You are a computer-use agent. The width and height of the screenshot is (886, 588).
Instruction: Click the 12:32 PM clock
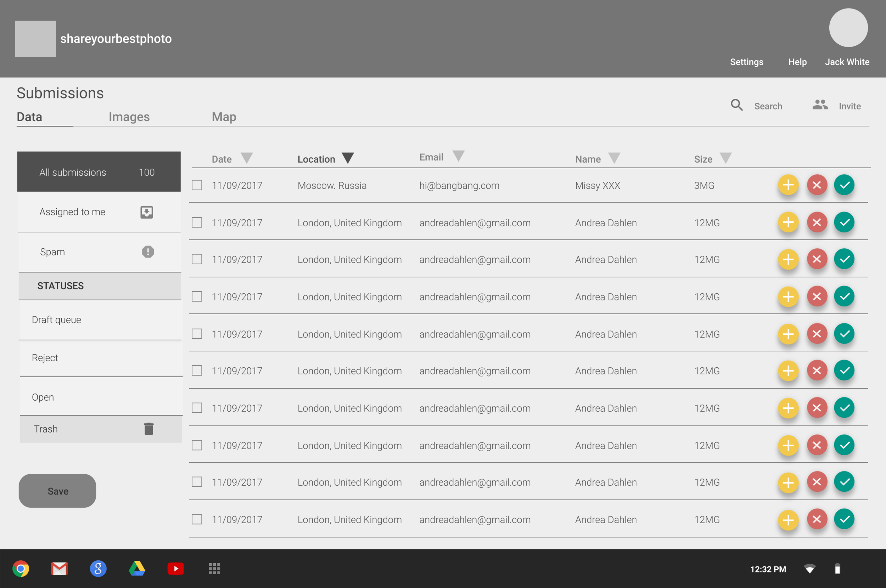click(768, 569)
